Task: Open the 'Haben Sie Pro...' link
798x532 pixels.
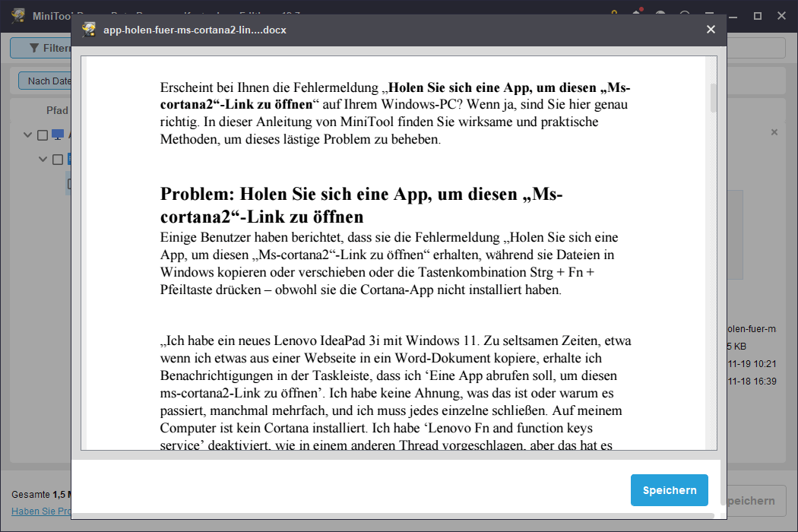Action: point(41,511)
